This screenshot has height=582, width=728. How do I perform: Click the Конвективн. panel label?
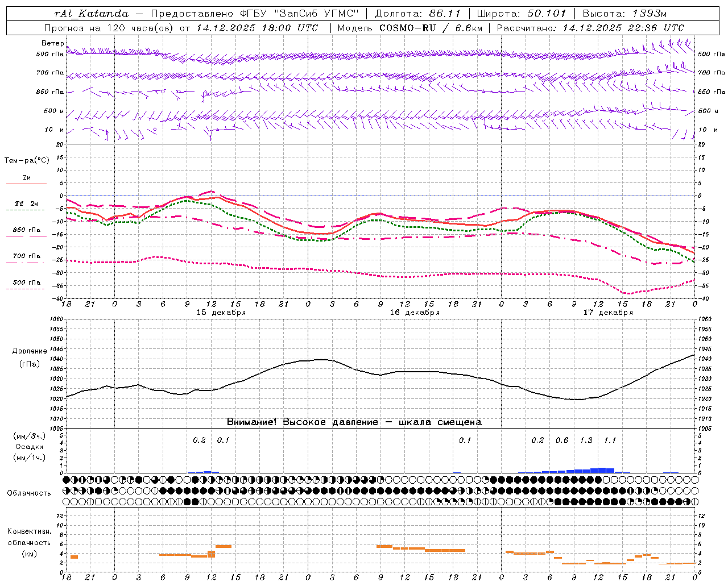coord(30,531)
